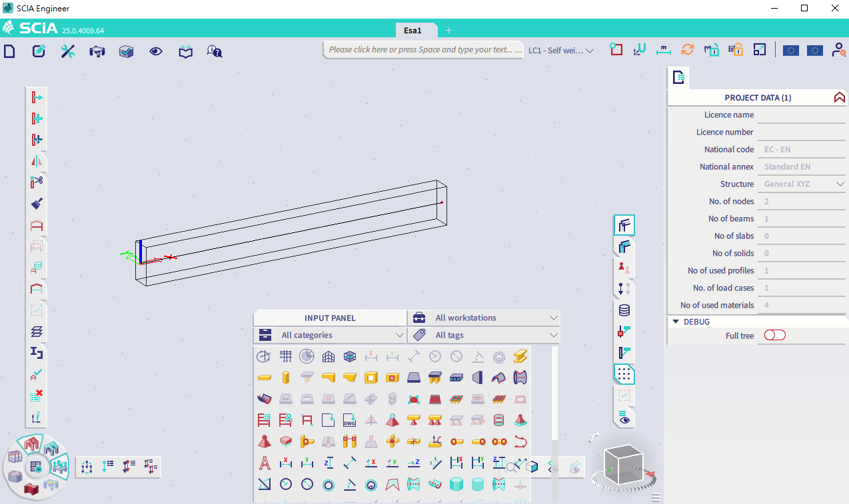
Task: Toggle the dot grid display button
Action: pyautogui.click(x=624, y=375)
